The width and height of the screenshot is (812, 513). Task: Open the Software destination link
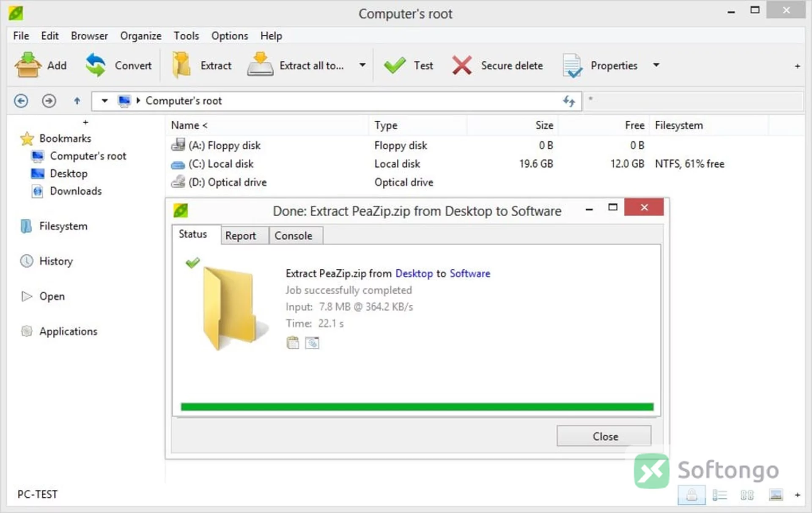click(x=470, y=273)
